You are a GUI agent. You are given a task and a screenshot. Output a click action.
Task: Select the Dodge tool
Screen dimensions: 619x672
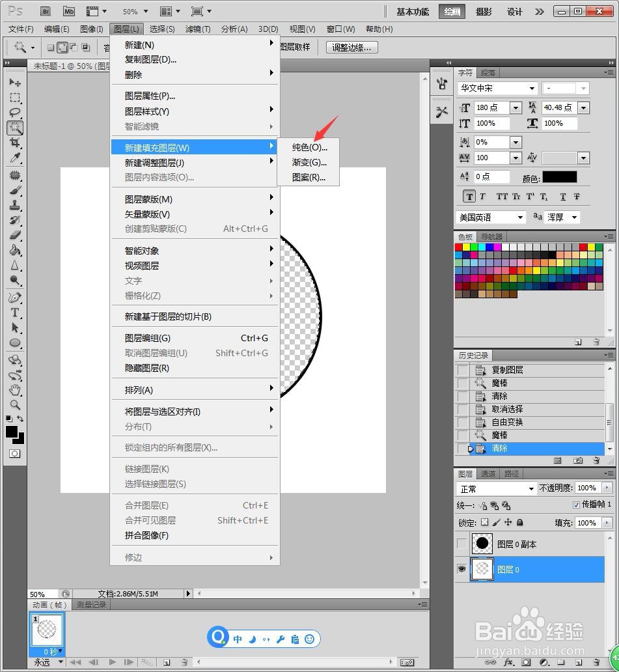coord(15,280)
